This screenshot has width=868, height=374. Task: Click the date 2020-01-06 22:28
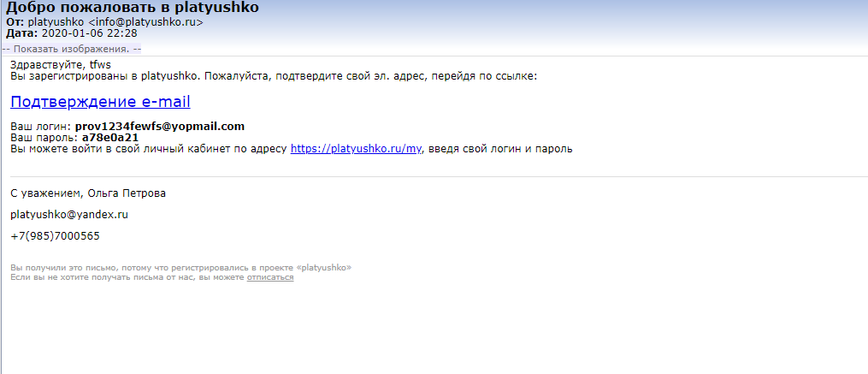[89, 33]
